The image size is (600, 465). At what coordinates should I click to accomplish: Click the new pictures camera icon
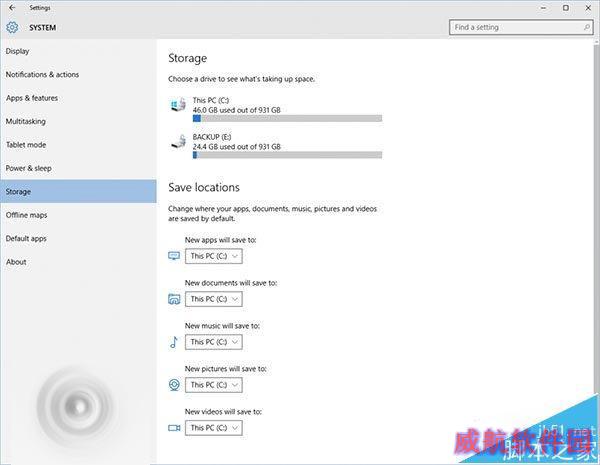pyautogui.click(x=174, y=385)
